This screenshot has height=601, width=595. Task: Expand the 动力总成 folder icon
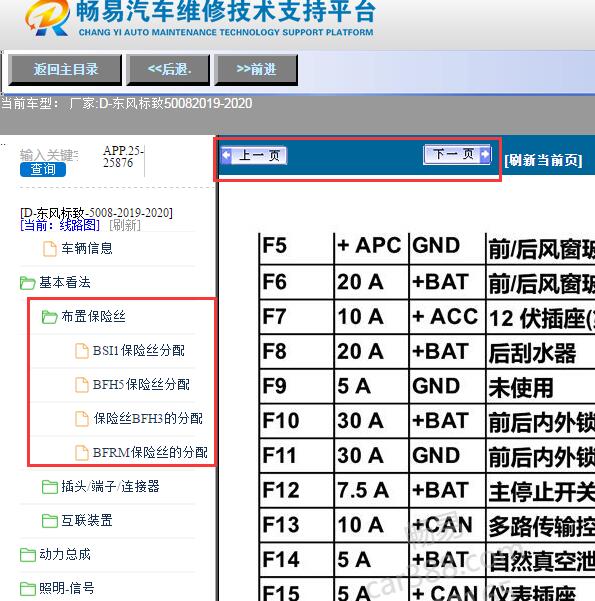coord(28,555)
